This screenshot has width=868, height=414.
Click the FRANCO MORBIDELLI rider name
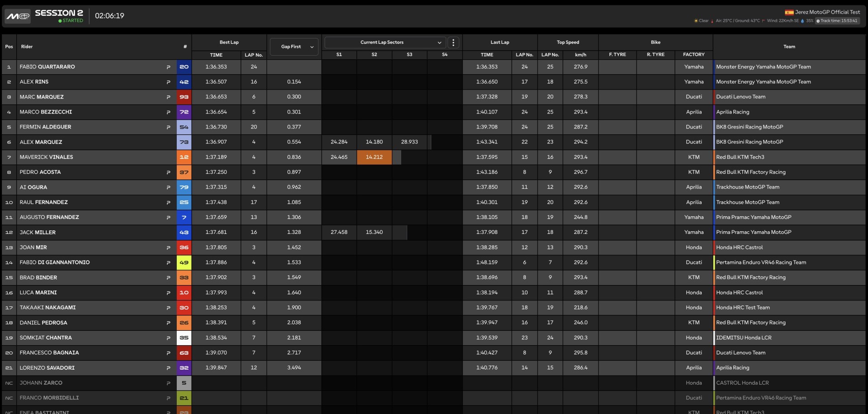coord(49,398)
